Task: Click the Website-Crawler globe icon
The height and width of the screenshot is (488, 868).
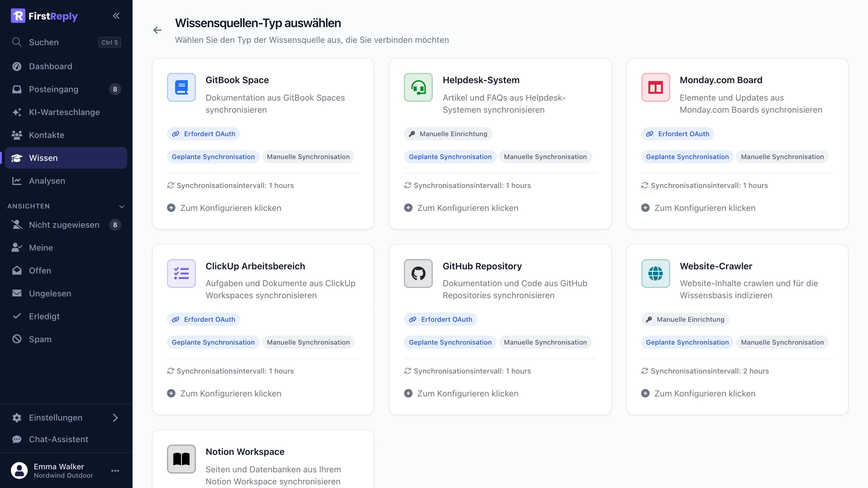Action: (x=656, y=273)
